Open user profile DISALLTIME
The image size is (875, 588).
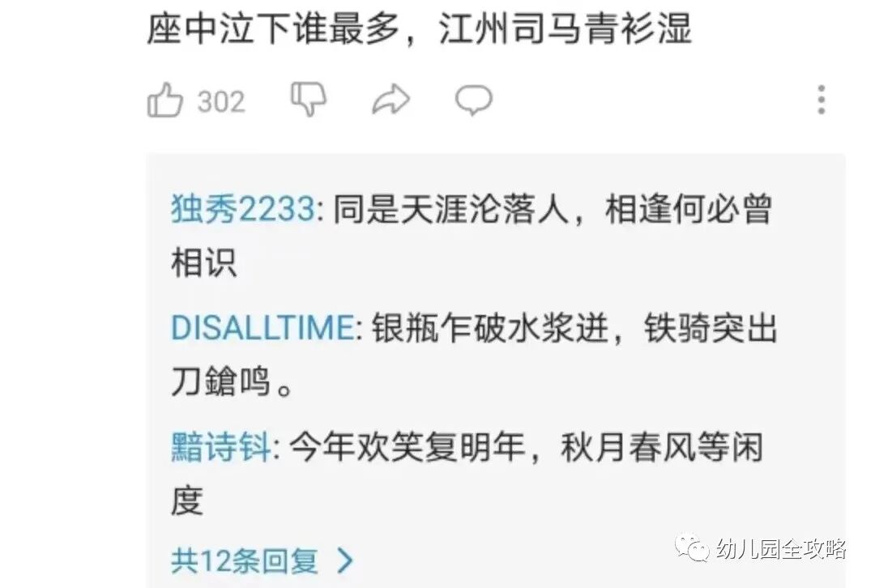point(262,327)
